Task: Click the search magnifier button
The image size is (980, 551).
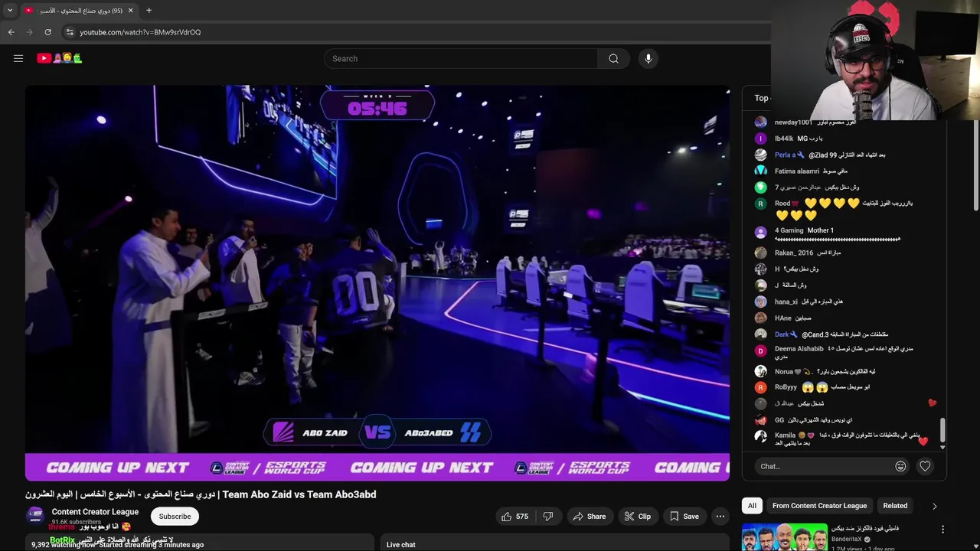Action: pos(613,58)
